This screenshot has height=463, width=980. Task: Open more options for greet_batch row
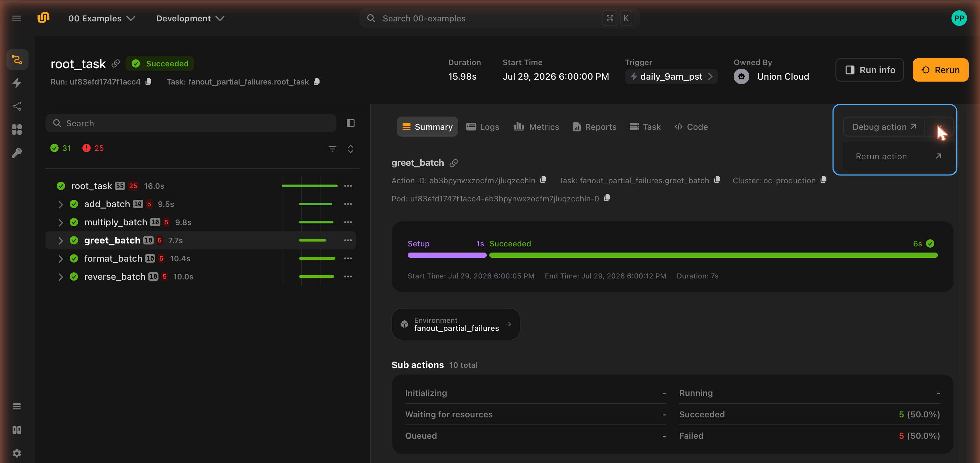(x=348, y=240)
